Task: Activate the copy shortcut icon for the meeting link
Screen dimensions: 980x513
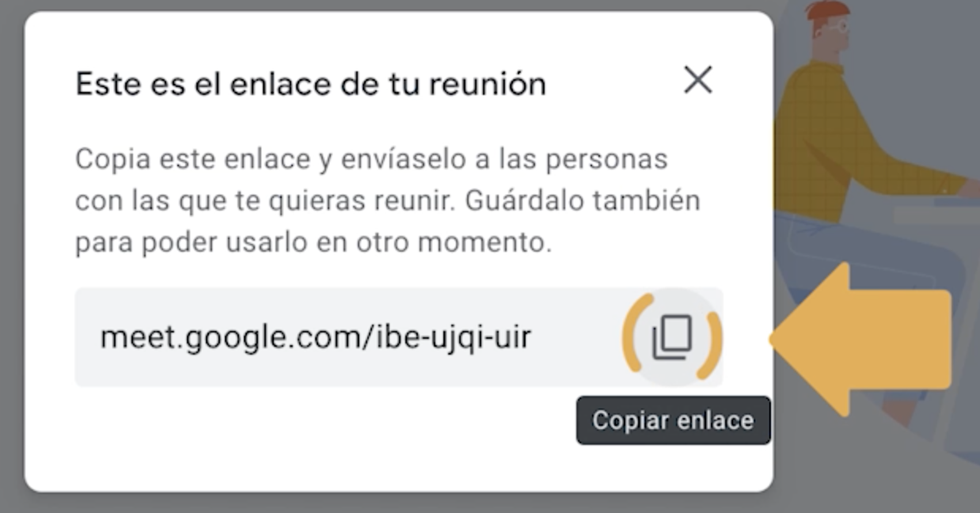Action: pyautogui.click(x=672, y=338)
